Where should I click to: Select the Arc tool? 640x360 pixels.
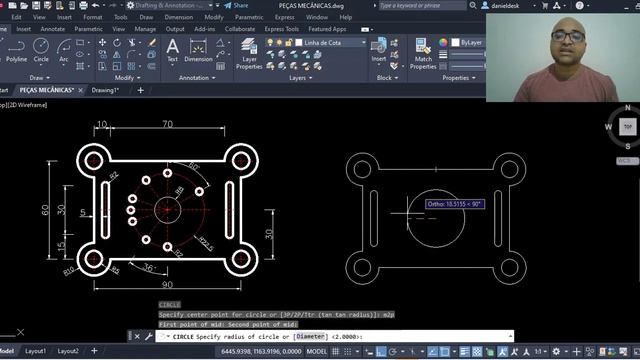(64, 50)
